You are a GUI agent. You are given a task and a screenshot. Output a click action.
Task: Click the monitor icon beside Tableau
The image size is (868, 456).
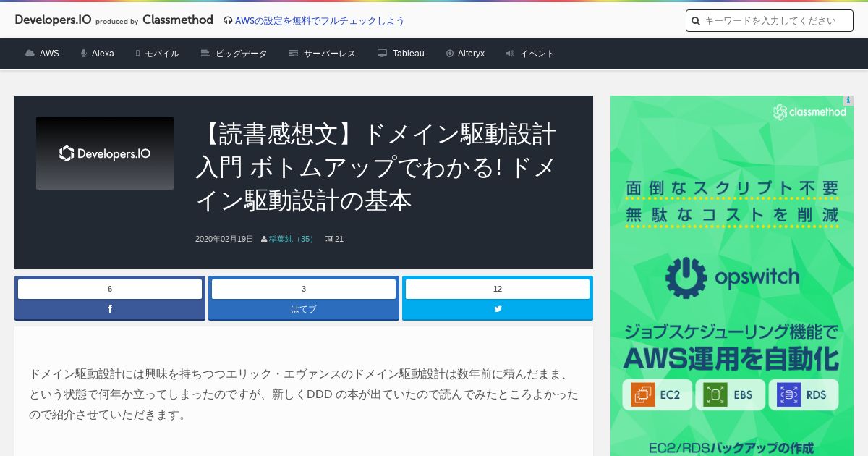(x=383, y=54)
